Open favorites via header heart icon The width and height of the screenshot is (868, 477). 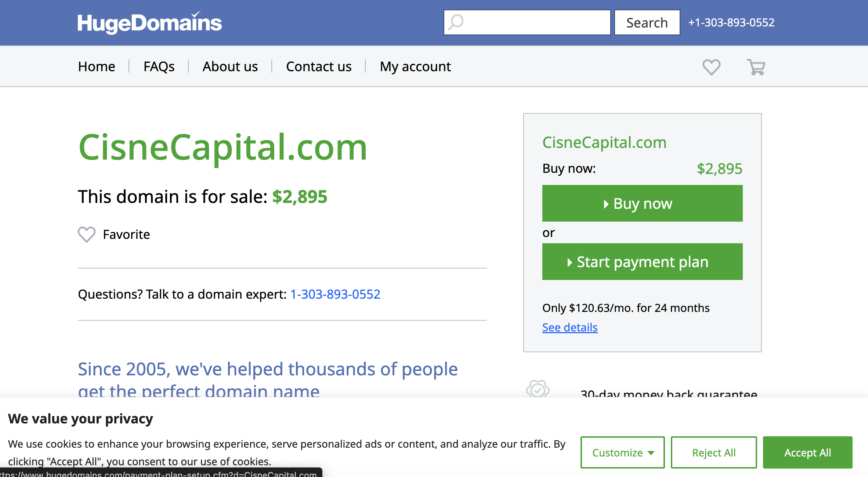point(711,67)
